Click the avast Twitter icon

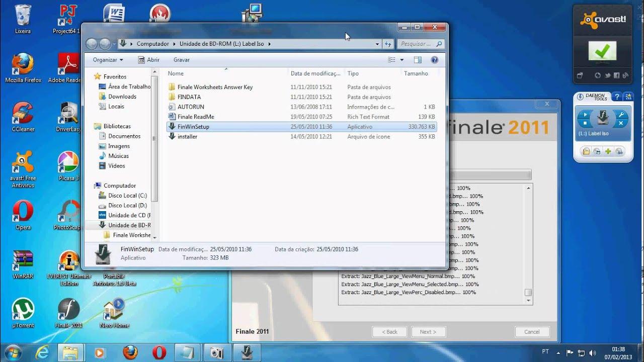pyautogui.click(x=607, y=76)
